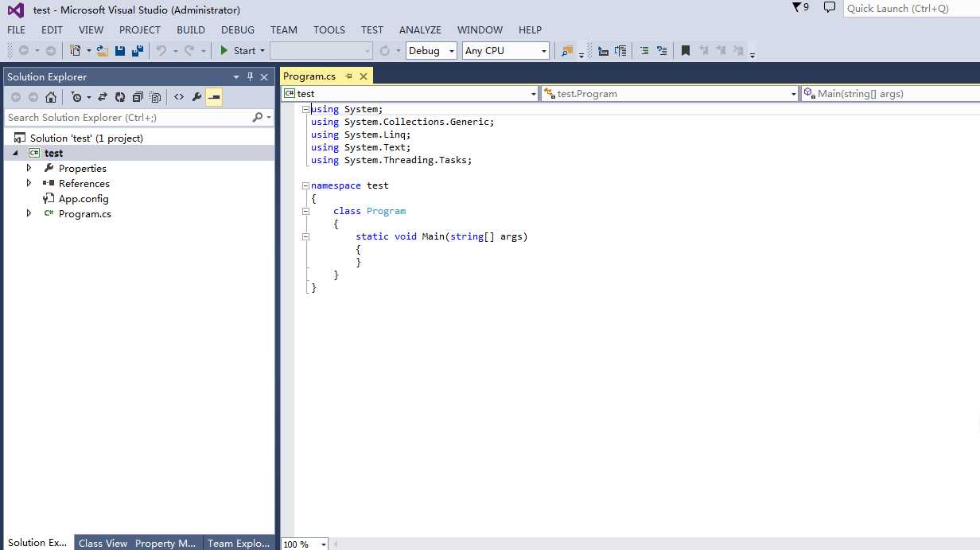The width and height of the screenshot is (980, 550).
Task: Click the Quick Launch search field
Action: coord(911,8)
